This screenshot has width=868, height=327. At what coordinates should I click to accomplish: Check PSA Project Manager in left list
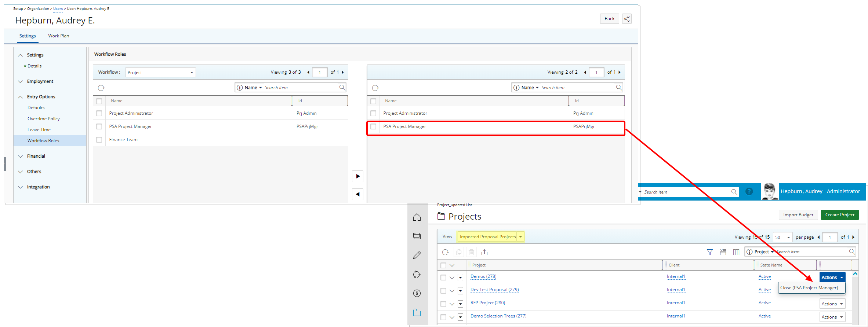coord(99,126)
